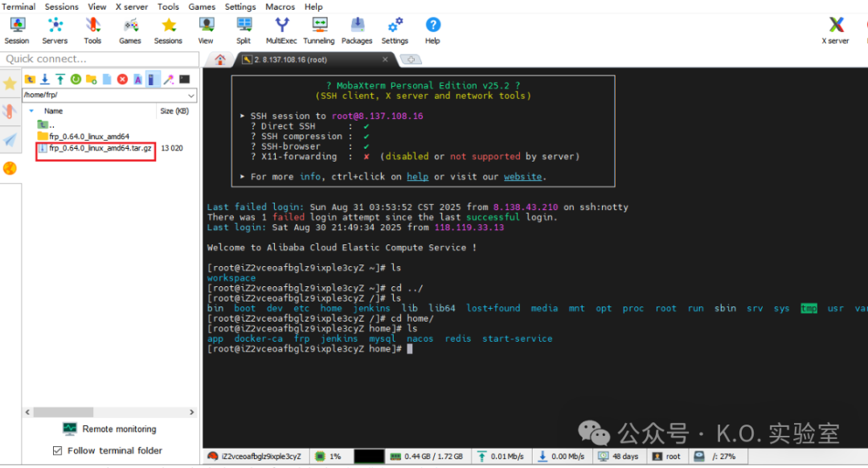Open the View menu

coord(97,6)
